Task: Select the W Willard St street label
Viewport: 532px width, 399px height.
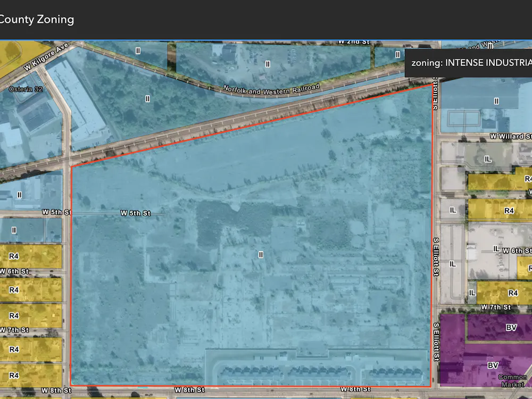Action: click(511, 136)
